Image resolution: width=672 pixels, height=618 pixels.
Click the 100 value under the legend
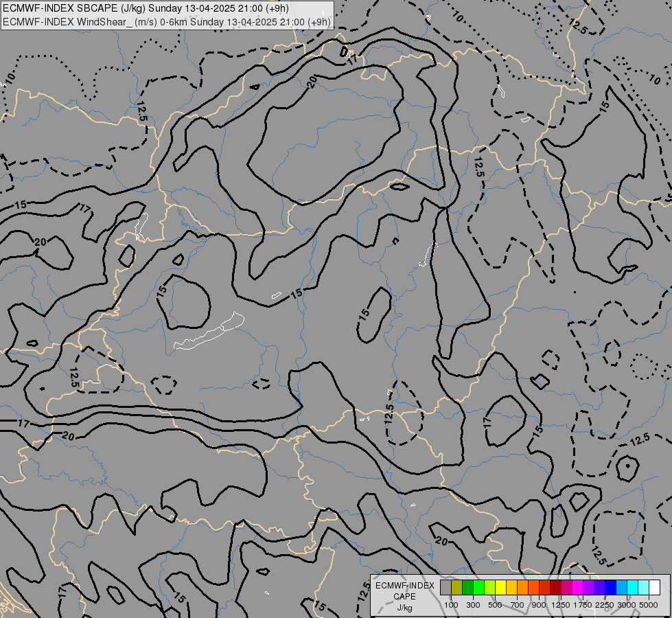[x=451, y=605]
